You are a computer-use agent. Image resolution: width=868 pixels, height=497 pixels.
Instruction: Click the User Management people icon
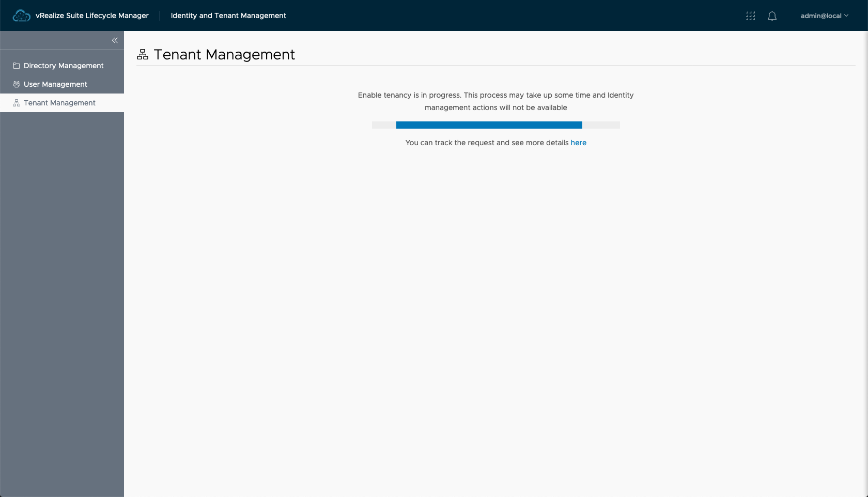point(17,84)
